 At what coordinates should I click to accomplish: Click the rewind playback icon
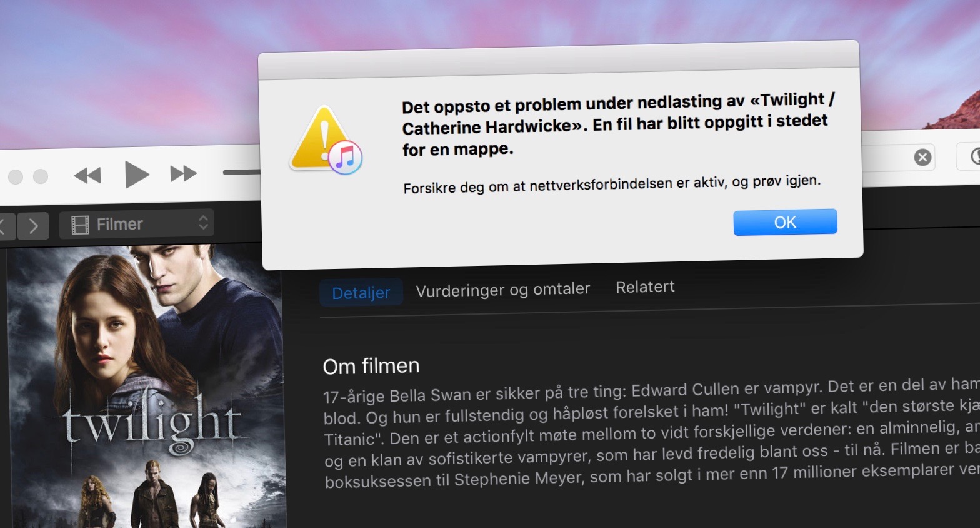[x=87, y=176]
